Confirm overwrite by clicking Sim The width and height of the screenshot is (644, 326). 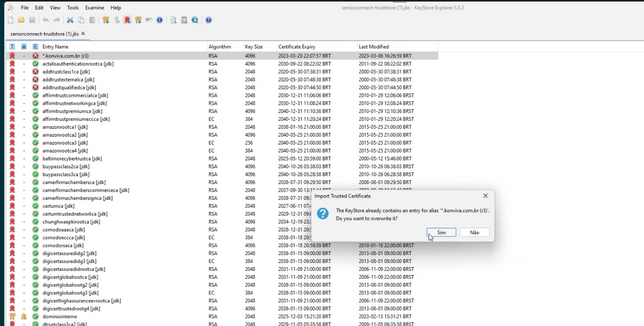(x=441, y=232)
